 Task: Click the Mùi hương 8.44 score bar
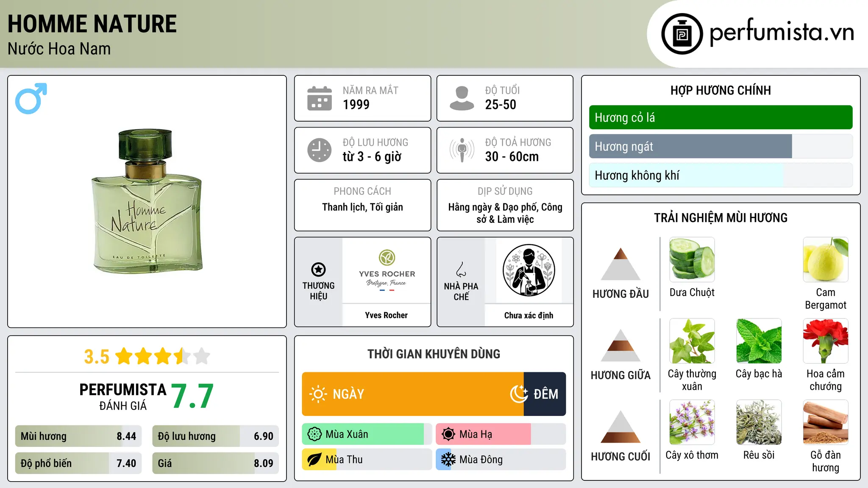click(78, 436)
